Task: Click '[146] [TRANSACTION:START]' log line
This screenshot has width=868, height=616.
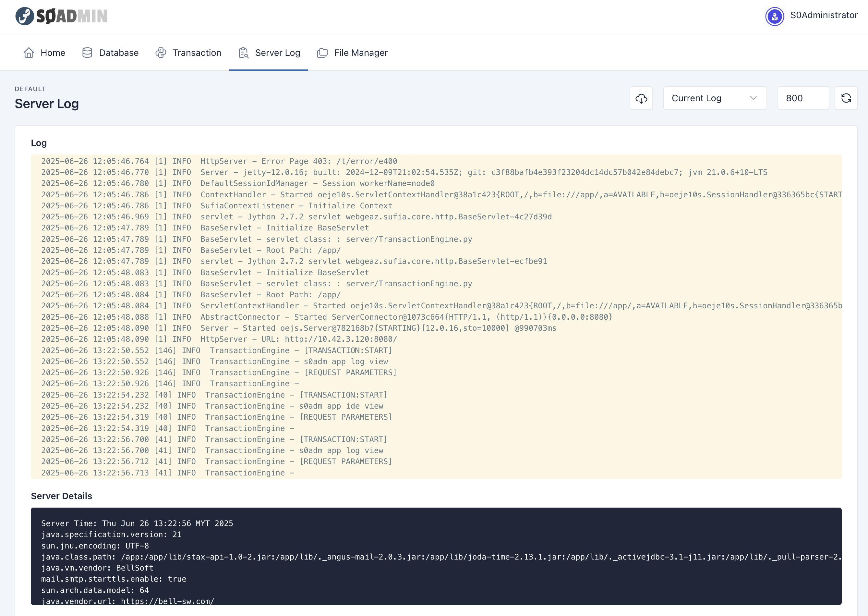Action: click(x=216, y=351)
